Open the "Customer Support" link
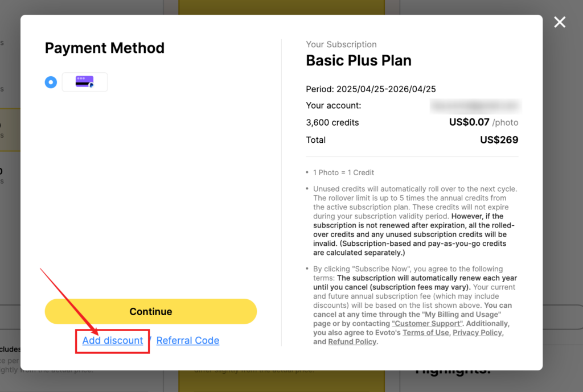This screenshot has width=583, height=392. (427, 323)
